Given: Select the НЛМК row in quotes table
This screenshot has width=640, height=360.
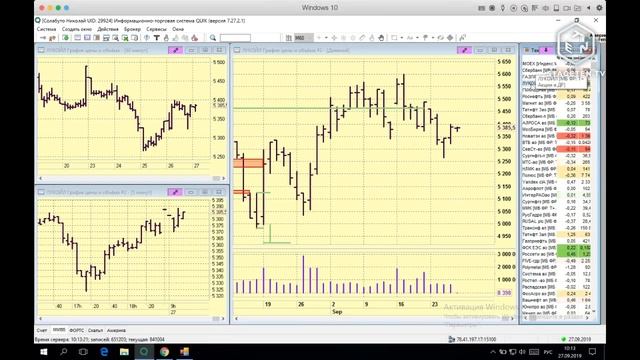Looking at the screenshot, I should (556, 169).
